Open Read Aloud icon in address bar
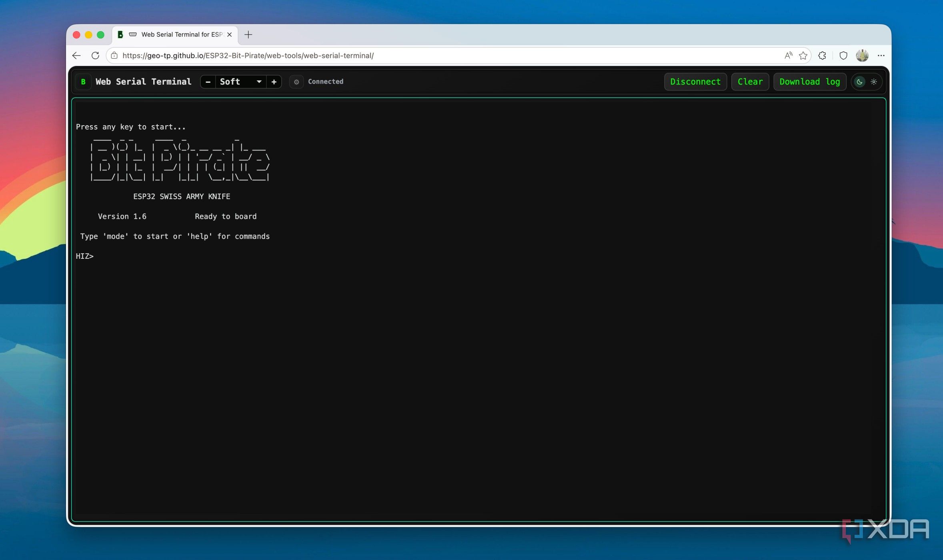The height and width of the screenshot is (560, 943). coord(788,56)
